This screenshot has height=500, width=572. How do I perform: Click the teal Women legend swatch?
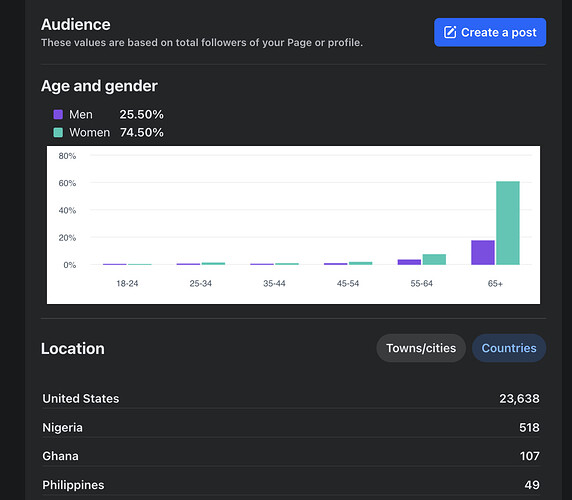click(x=58, y=132)
